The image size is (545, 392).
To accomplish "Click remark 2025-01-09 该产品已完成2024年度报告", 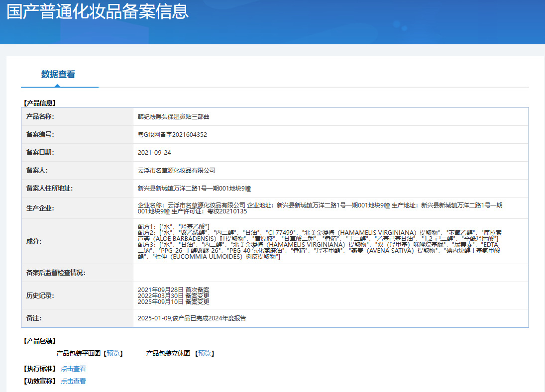I will tap(192, 318).
